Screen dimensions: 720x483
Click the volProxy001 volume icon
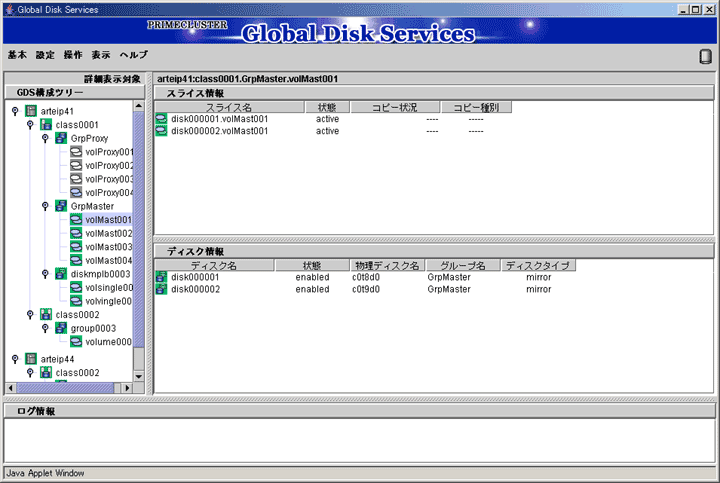[x=76, y=152]
